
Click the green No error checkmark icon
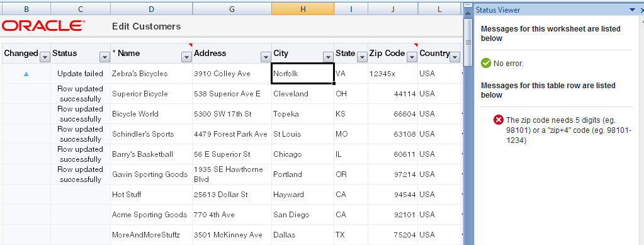(486, 64)
